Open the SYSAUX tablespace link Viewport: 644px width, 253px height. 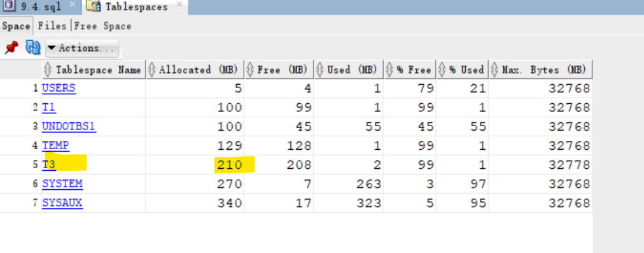click(x=62, y=203)
